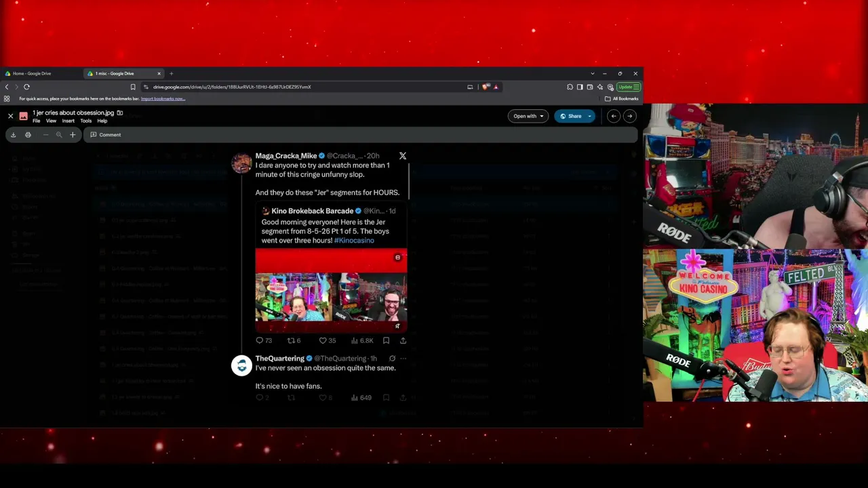Switch to Home - Google Drive tab
Image resolution: width=868 pixels, height=488 pixels.
32,73
